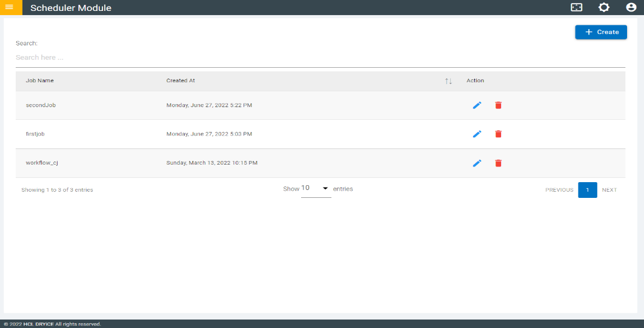644x328 pixels.
Task: Select the secondJob job name
Action: pos(41,105)
